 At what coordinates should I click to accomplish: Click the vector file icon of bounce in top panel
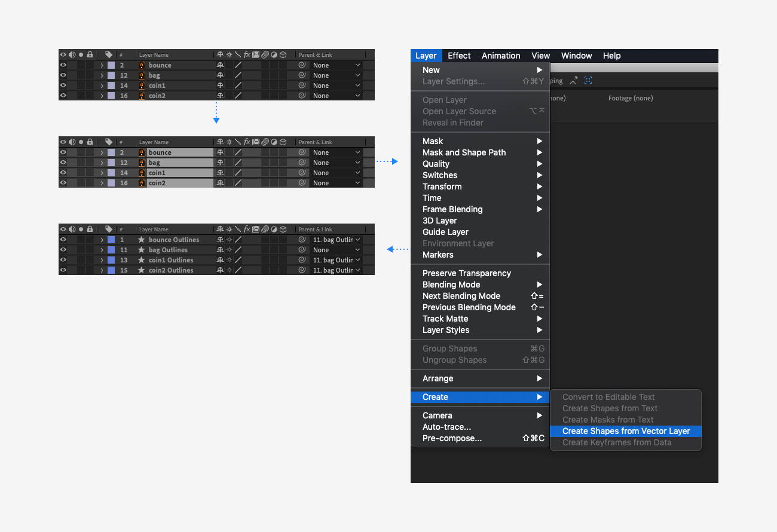click(x=142, y=65)
